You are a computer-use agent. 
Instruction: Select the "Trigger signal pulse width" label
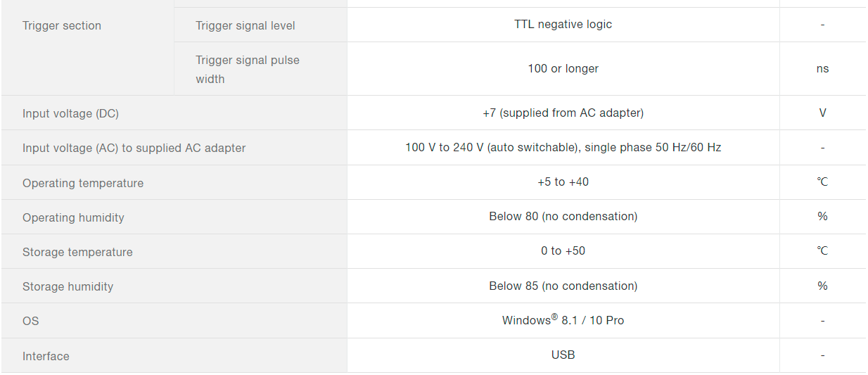tap(248, 70)
